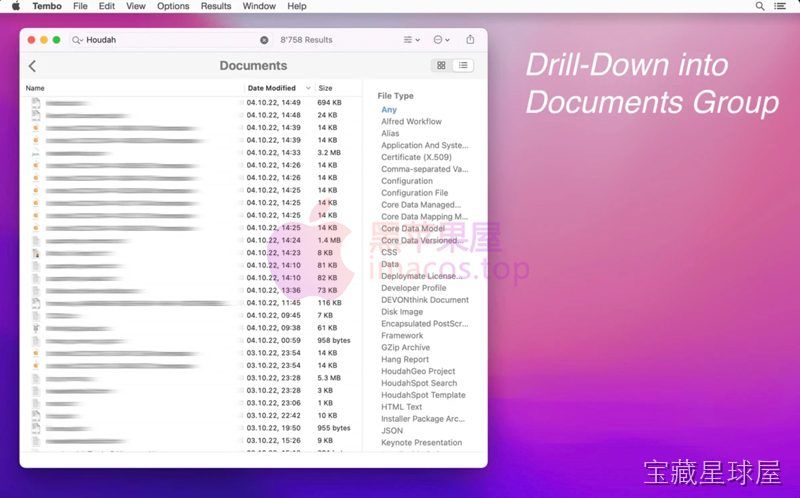Click file icon of the 955 bytes row
The height and width of the screenshot is (498, 800).
pyautogui.click(x=36, y=428)
